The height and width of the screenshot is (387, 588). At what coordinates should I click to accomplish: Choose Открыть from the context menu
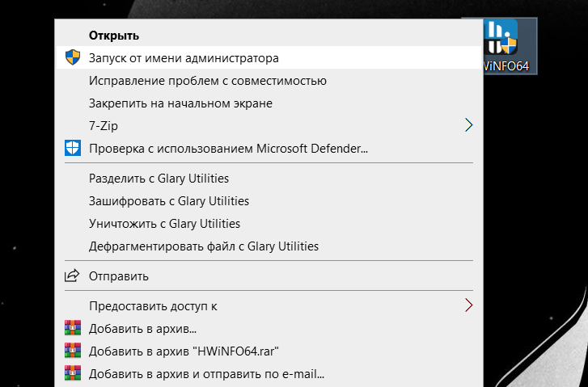pos(269,36)
